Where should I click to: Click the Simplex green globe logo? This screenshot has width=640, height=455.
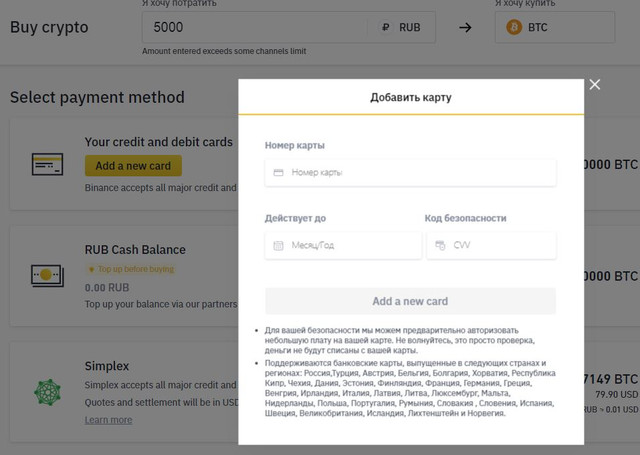[x=47, y=392]
